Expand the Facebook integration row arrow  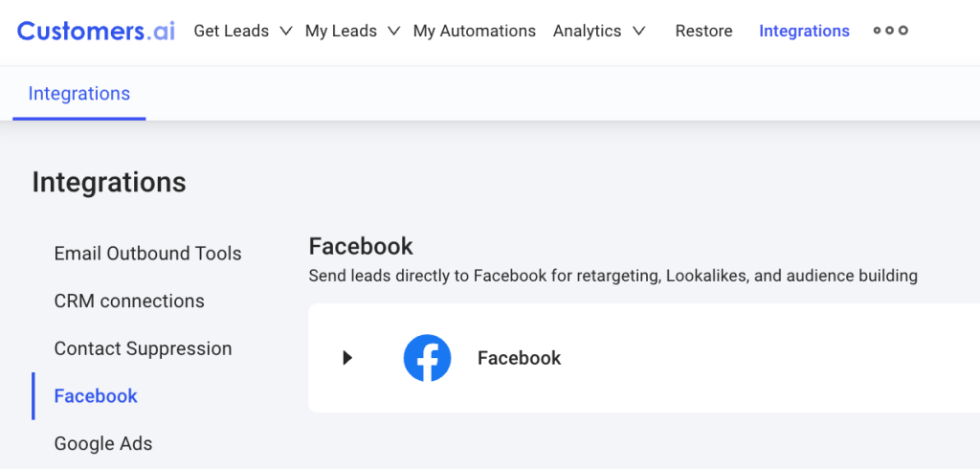347,358
